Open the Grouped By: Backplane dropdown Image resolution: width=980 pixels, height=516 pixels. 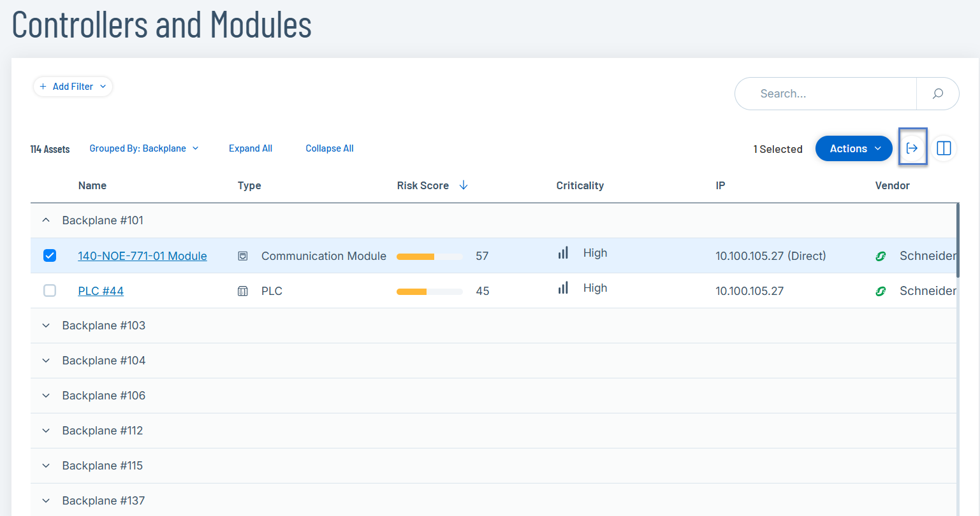click(144, 148)
